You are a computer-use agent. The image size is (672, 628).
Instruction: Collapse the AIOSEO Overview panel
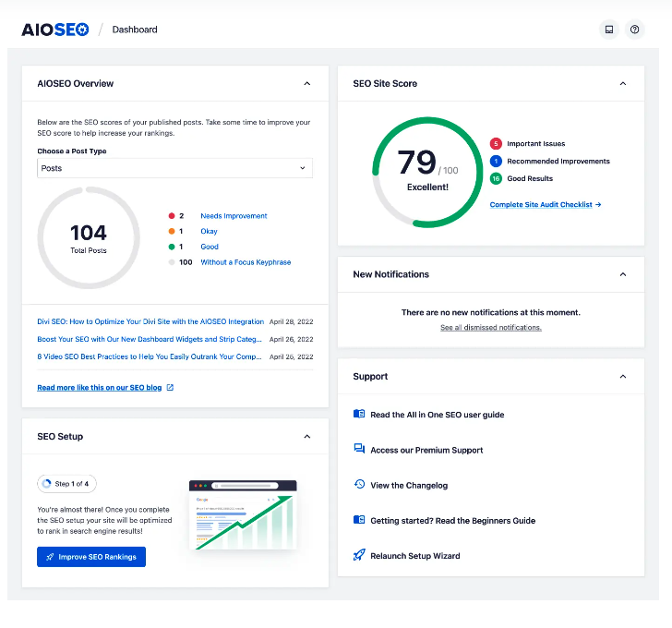(x=306, y=84)
